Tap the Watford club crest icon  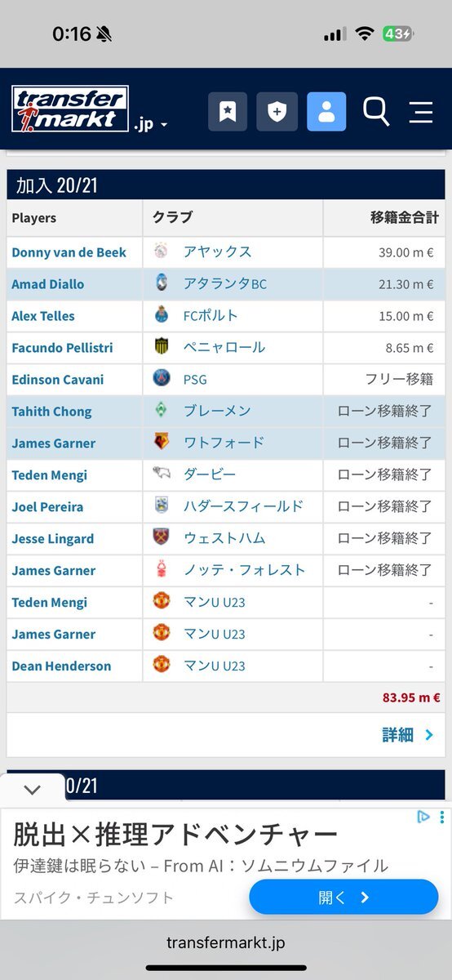pos(162,443)
